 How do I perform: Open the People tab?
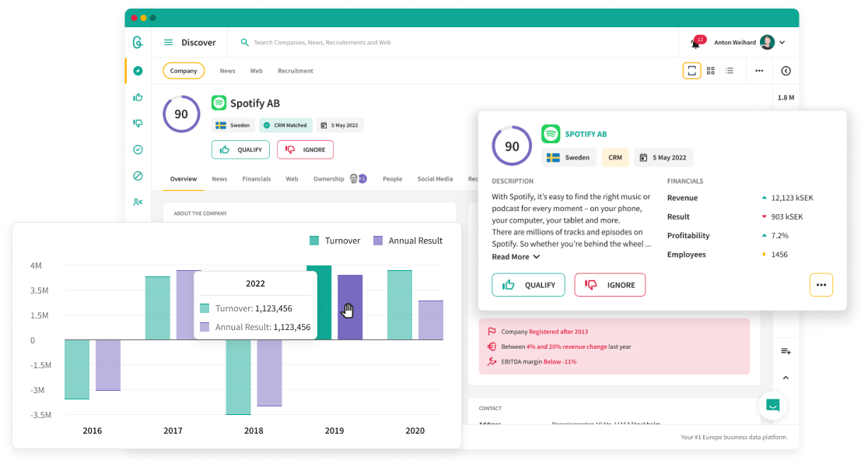pyautogui.click(x=393, y=179)
